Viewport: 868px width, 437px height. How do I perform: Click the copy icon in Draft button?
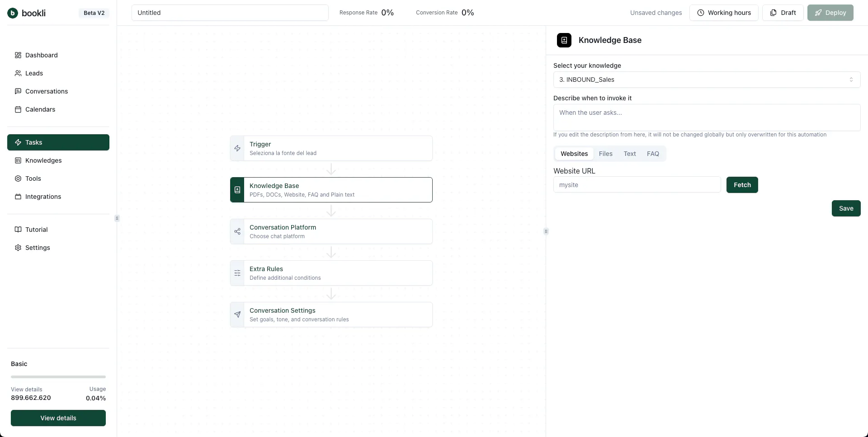(774, 13)
